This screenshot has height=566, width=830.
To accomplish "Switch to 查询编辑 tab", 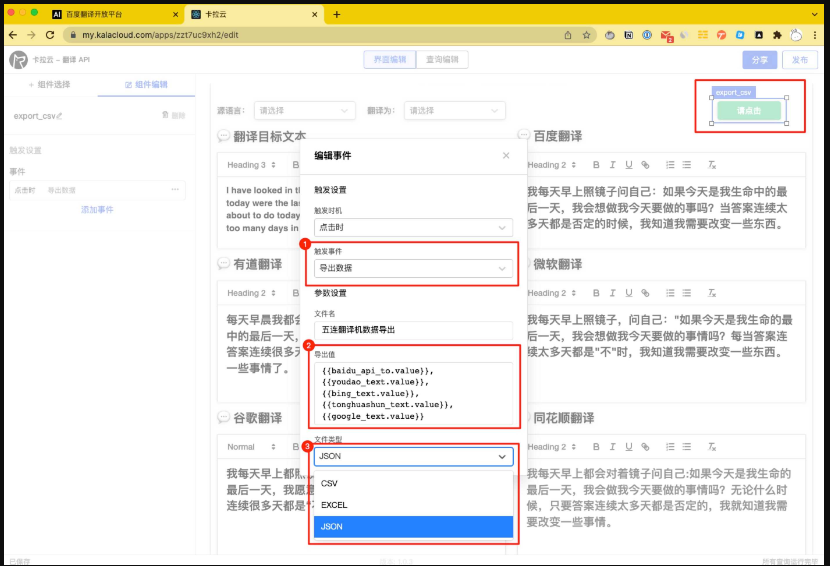I will click(x=442, y=59).
